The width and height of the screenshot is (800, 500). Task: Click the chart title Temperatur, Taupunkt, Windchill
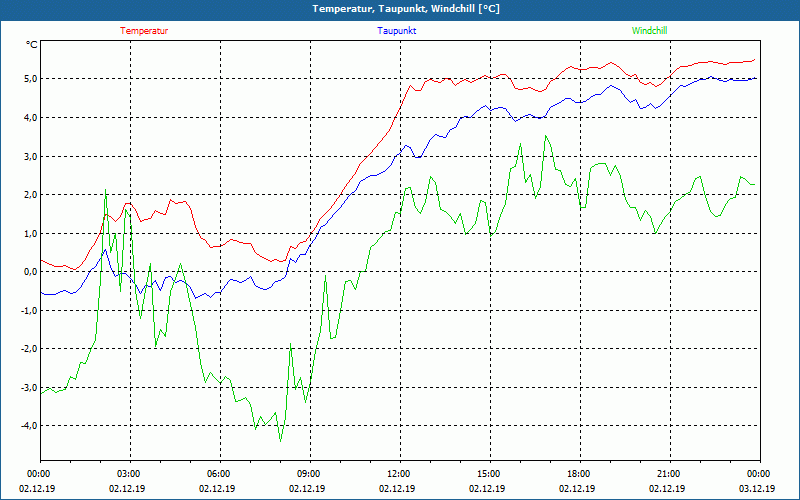pos(406,9)
